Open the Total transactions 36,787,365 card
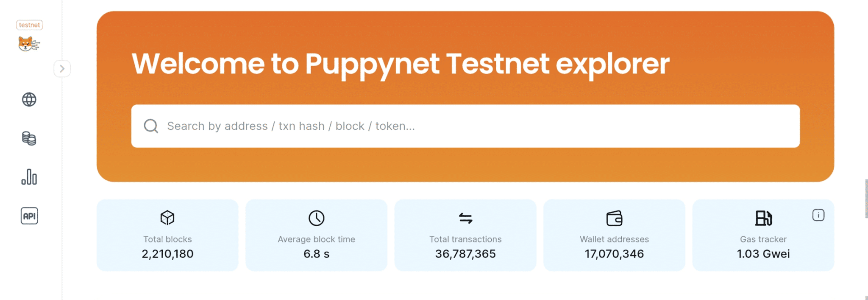The width and height of the screenshot is (868, 300). 465,235
